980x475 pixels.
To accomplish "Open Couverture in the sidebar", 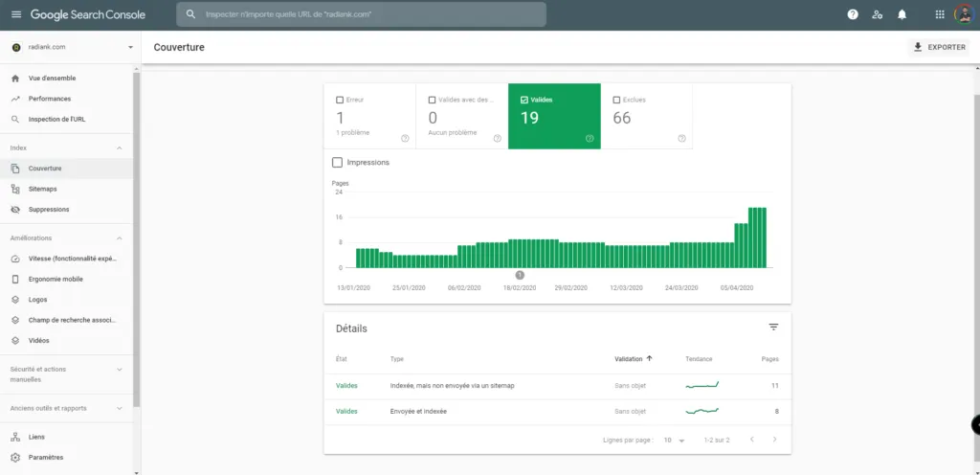I will [66, 169].
